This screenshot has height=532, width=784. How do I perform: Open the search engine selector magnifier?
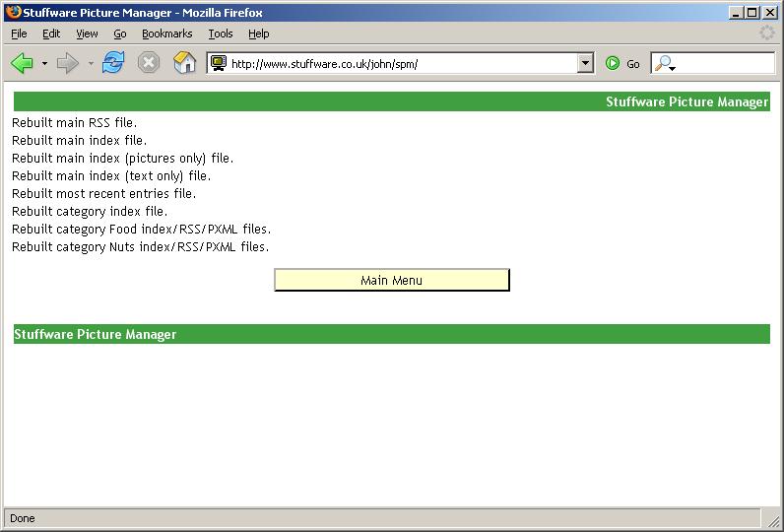tap(666, 63)
